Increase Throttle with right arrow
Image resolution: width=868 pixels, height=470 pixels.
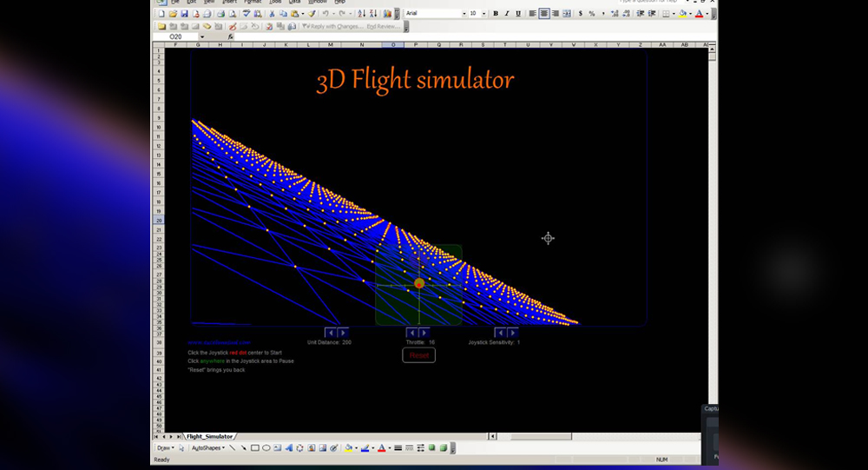(x=424, y=333)
